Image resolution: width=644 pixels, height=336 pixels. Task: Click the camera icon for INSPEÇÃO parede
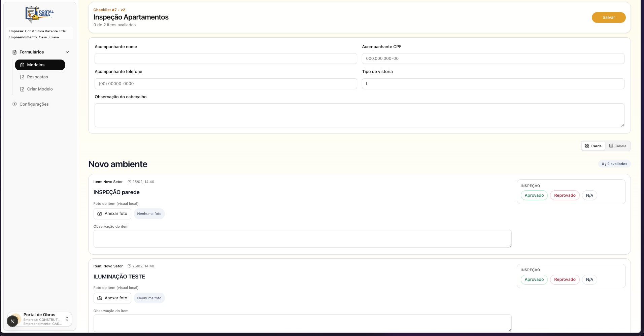point(100,214)
